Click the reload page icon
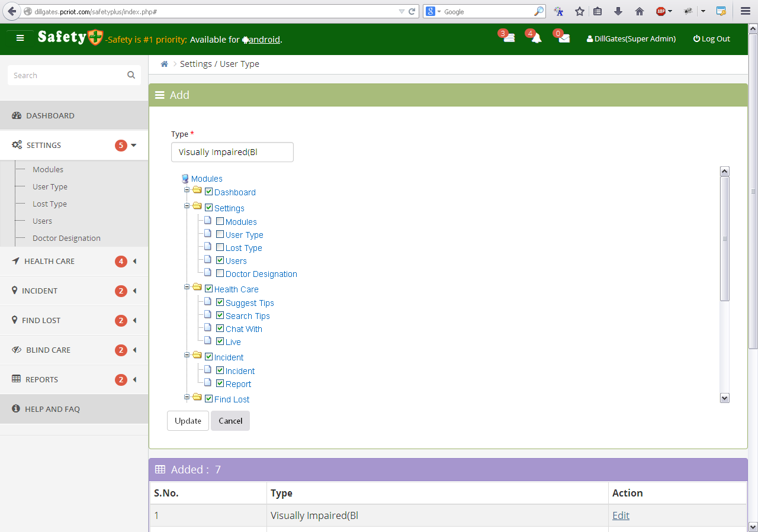 412,11
